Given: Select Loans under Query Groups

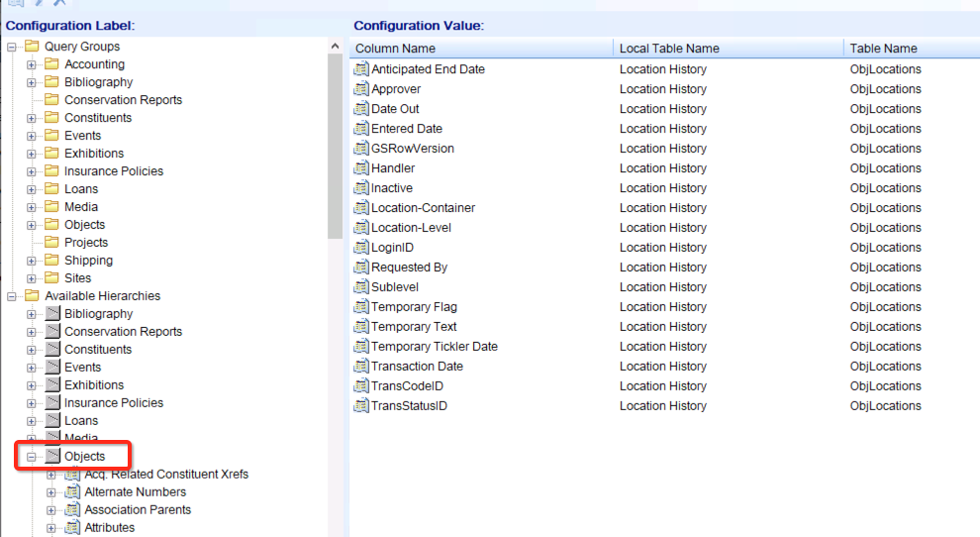Looking at the screenshot, I should [81, 189].
